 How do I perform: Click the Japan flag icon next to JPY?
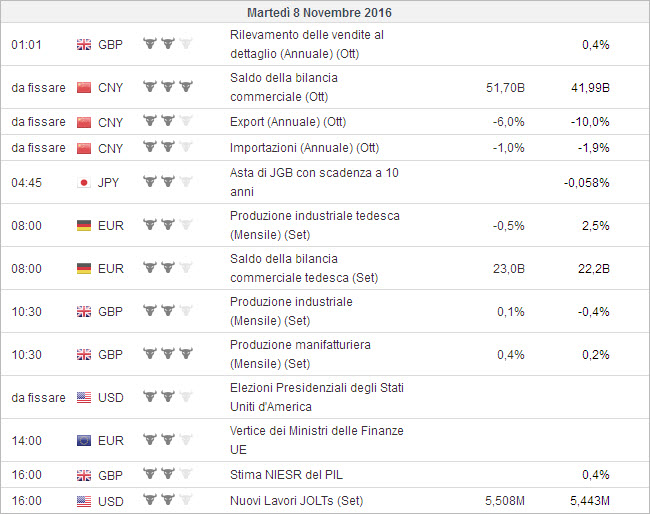tap(84, 182)
